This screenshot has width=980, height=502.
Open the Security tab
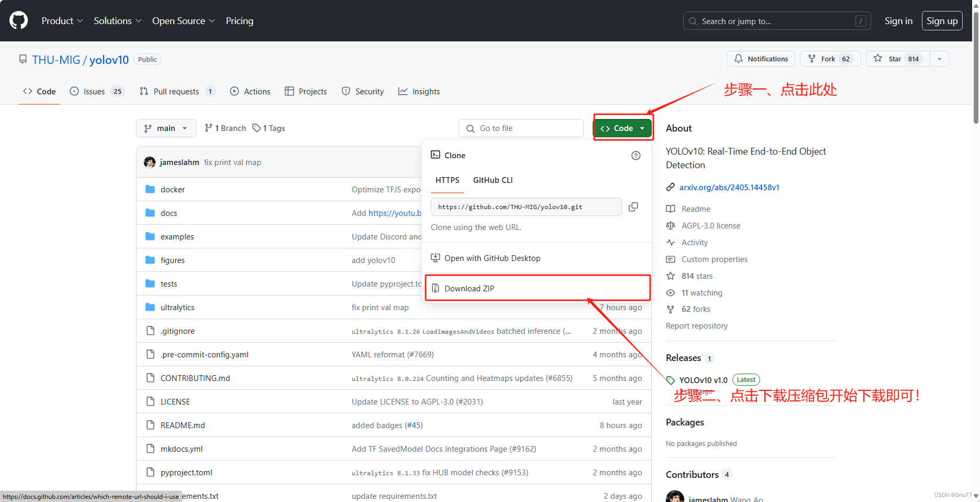coord(363,91)
